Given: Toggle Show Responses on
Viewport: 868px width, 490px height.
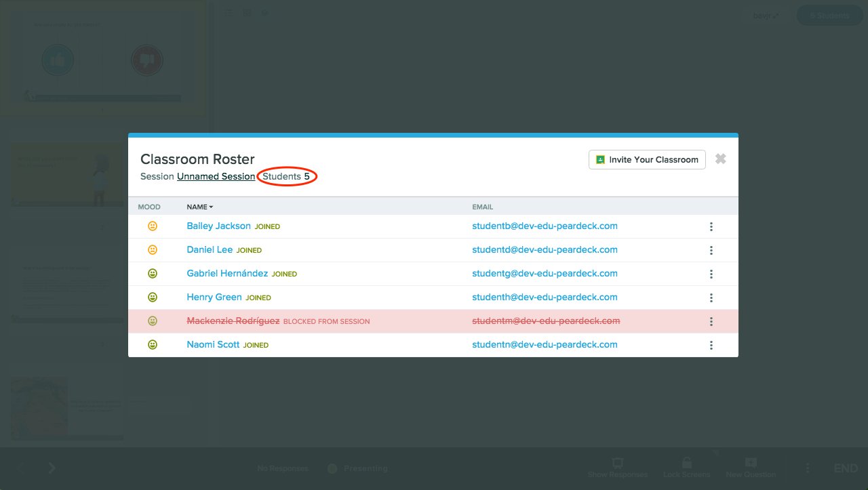Looking at the screenshot, I should click(x=618, y=468).
